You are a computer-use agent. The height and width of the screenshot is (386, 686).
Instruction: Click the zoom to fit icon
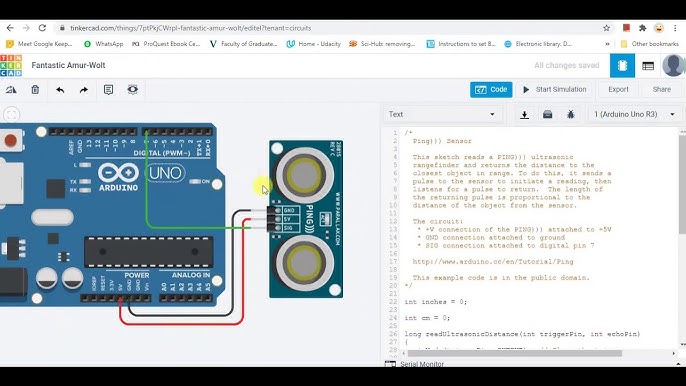pyautogui.click(x=11, y=115)
